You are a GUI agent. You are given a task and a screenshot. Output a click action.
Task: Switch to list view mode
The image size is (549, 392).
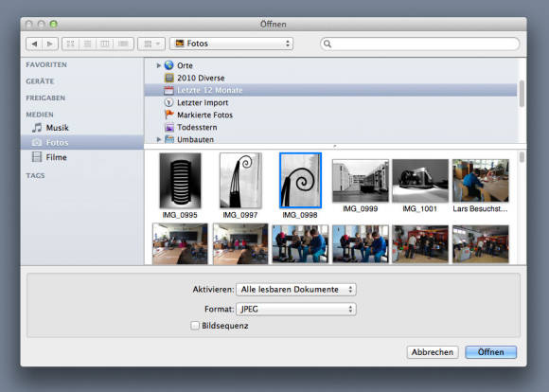point(87,44)
